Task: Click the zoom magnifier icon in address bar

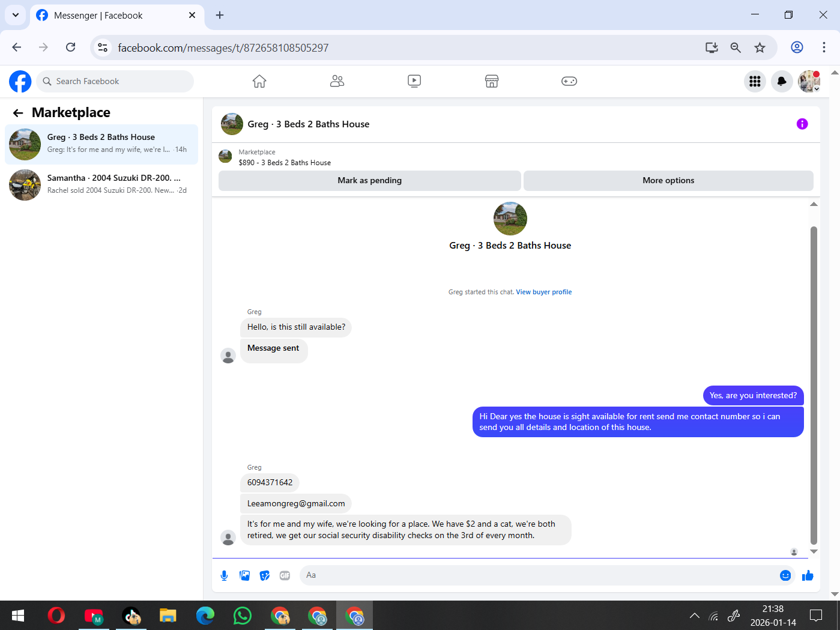Action: pos(736,47)
